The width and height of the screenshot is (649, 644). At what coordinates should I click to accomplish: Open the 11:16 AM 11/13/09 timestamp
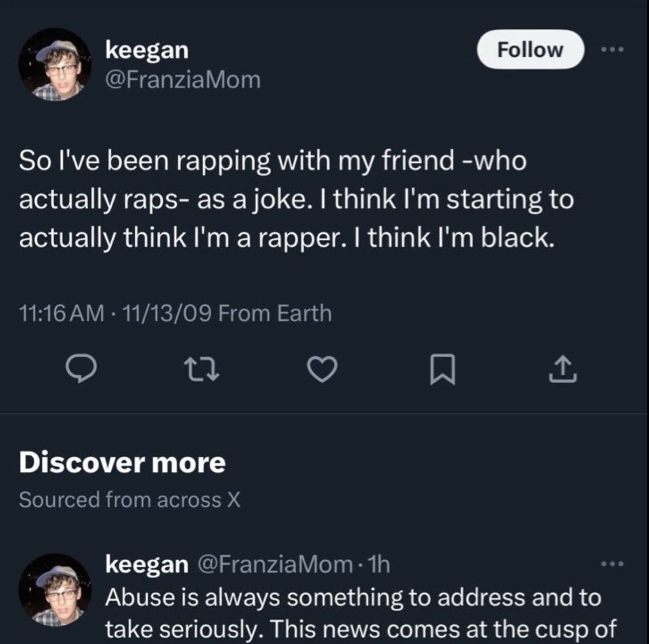(115, 313)
